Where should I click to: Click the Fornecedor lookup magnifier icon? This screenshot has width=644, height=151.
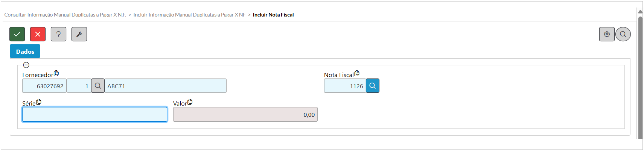(x=98, y=86)
